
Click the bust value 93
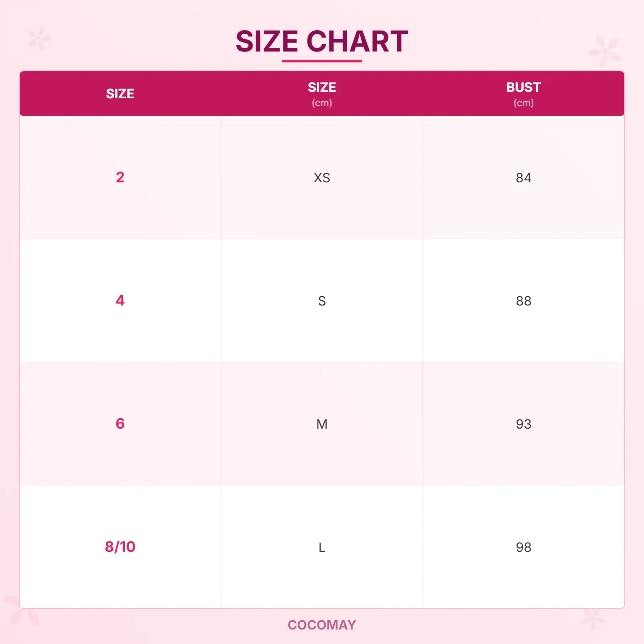[x=523, y=424]
